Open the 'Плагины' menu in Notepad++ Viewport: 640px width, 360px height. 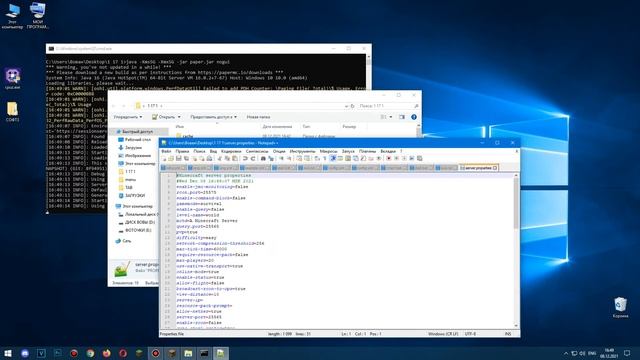point(367,151)
